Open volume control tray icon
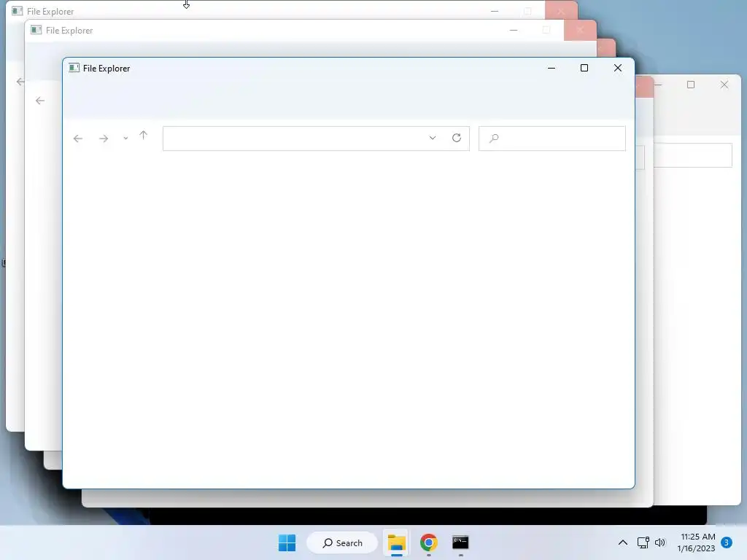747x560 pixels. pyautogui.click(x=659, y=542)
